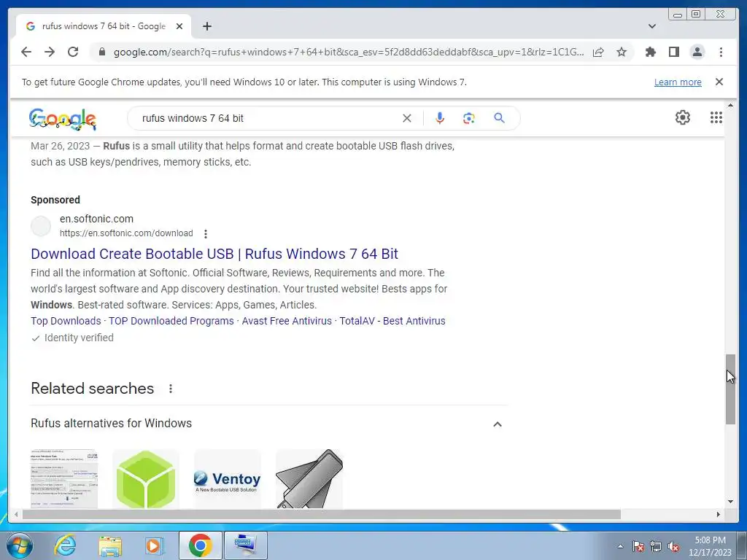Open site info padlock icon
747x560 pixels.
click(x=101, y=52)
